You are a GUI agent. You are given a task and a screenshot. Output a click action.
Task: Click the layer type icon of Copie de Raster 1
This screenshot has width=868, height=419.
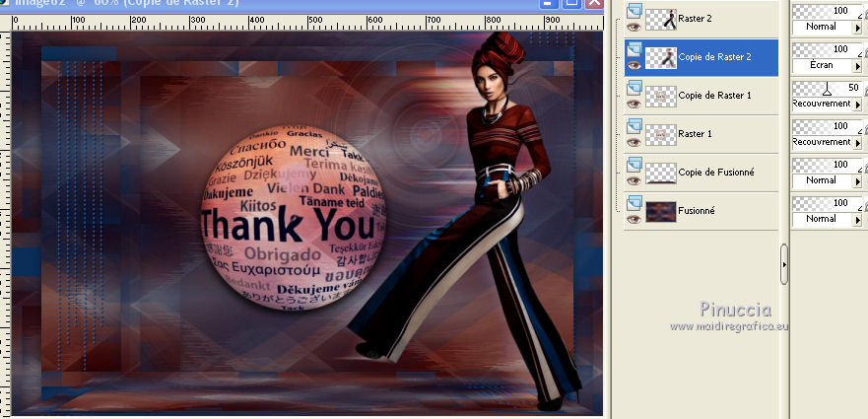(x=634, y=87)
